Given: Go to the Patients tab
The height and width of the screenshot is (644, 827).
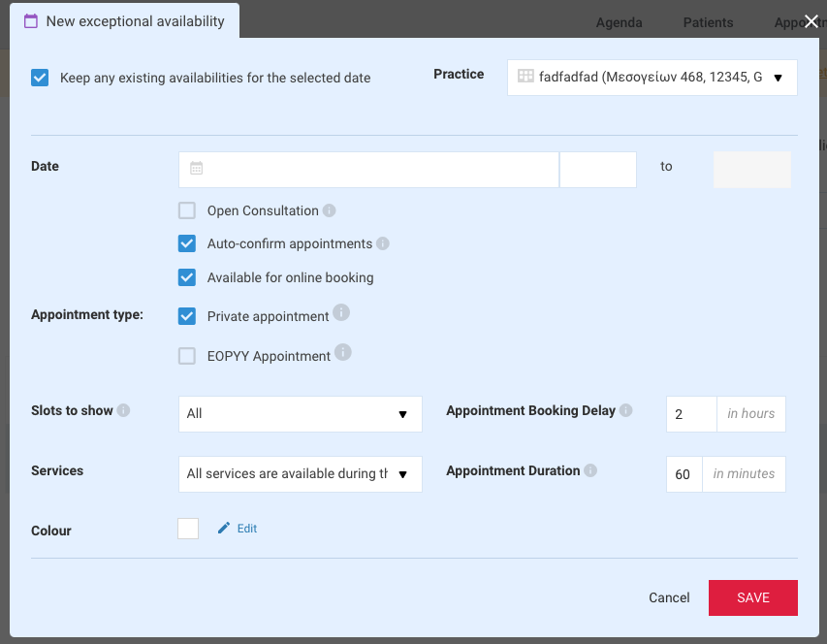Looking at the screenshot, I should pos(708,22).
